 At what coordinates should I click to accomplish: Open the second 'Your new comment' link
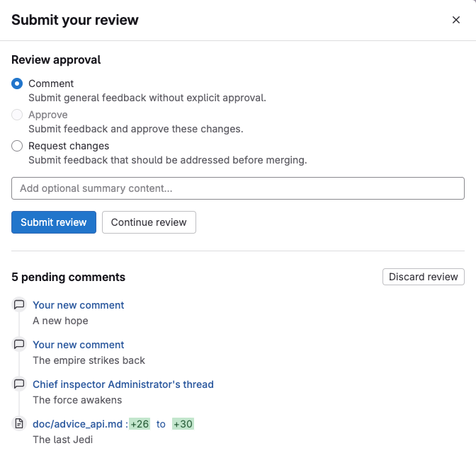[x=79, y=345]
